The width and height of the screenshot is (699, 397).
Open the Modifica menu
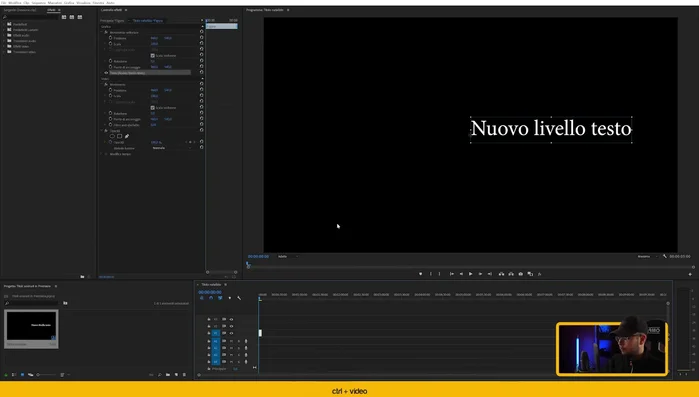[15, 3]
